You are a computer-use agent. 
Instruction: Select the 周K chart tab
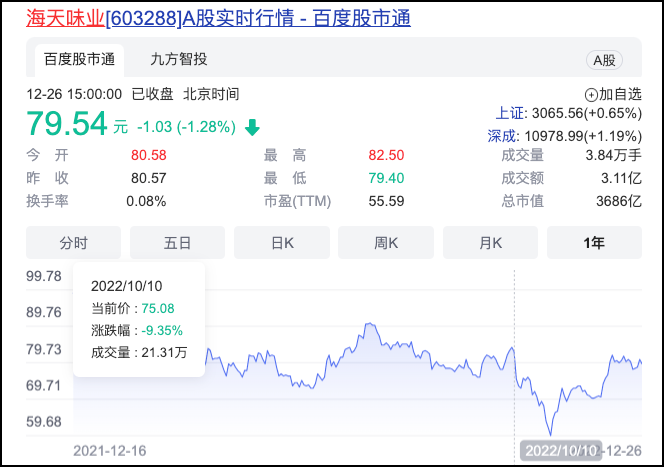tap(386, 243)
